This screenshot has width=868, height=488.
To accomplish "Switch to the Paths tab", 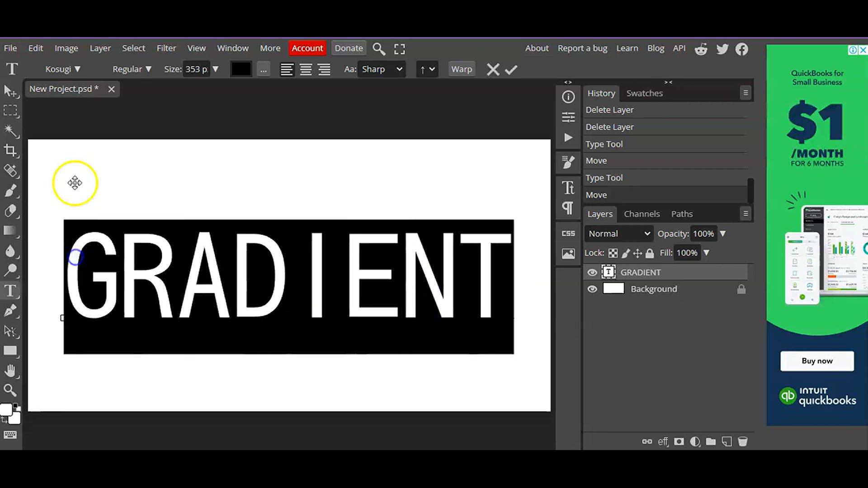I will [682, 214].
